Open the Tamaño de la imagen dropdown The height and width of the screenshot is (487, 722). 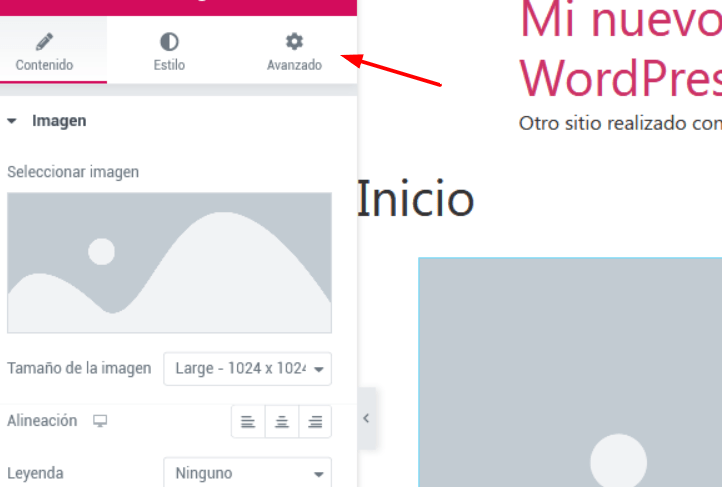point(247,369)
